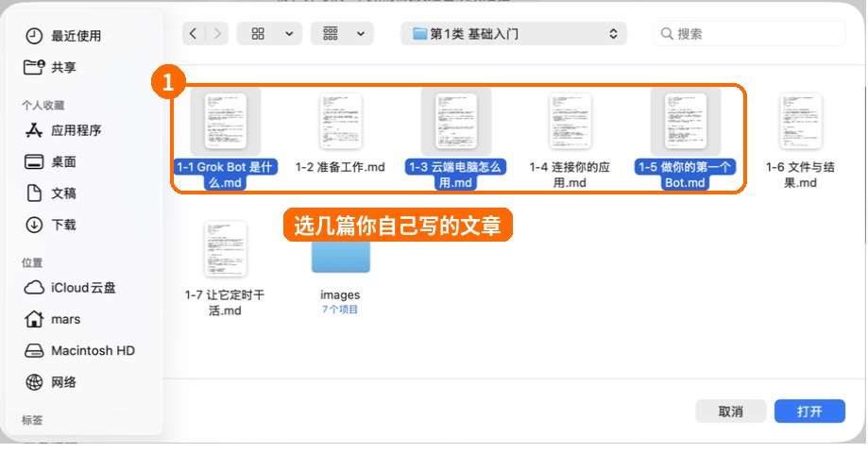This screenshot has width=868, height=453.
Task: Go forward with right chevron button
Action: coord(217,34)
